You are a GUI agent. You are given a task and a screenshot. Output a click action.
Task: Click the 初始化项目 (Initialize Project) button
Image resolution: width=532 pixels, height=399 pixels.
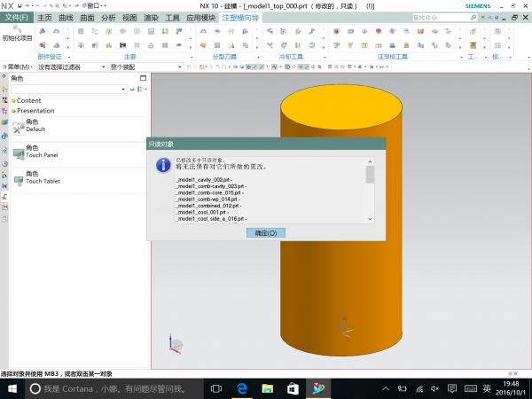point(17,34)
